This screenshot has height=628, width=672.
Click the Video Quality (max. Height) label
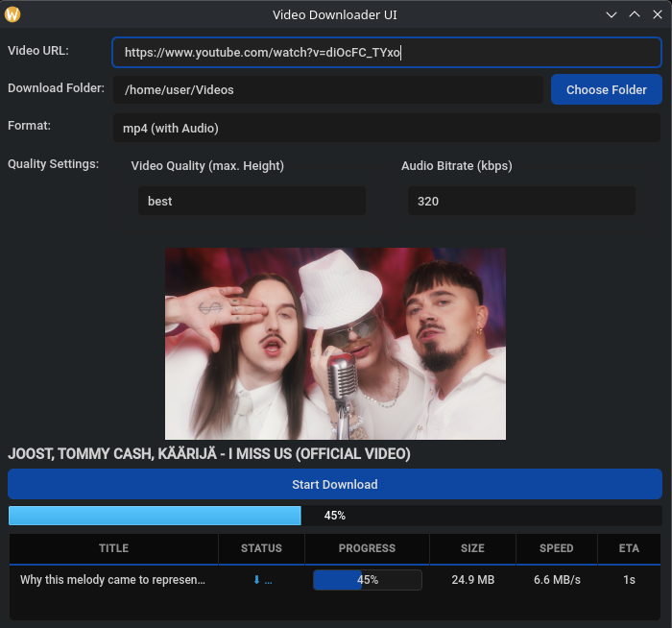(x=207, y=165)
